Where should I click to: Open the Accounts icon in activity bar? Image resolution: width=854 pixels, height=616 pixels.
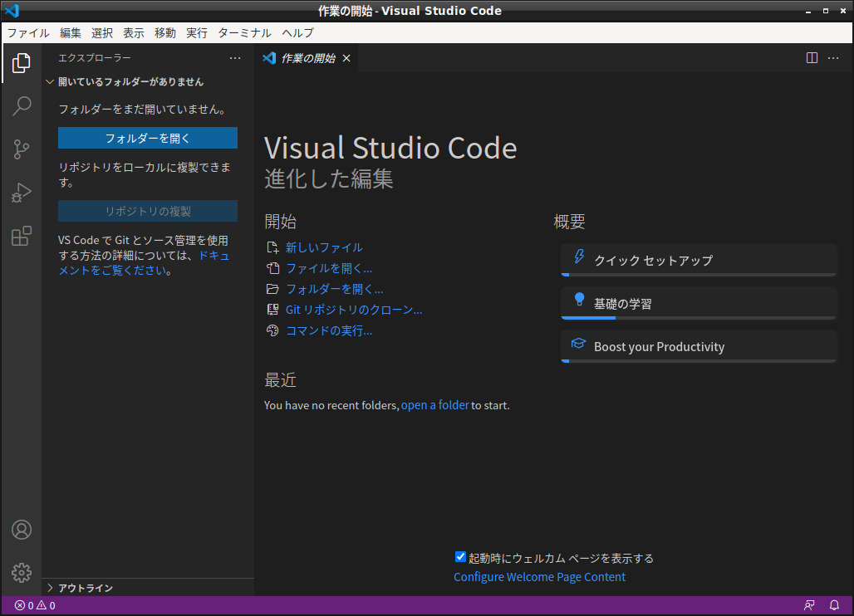(22, 530)
